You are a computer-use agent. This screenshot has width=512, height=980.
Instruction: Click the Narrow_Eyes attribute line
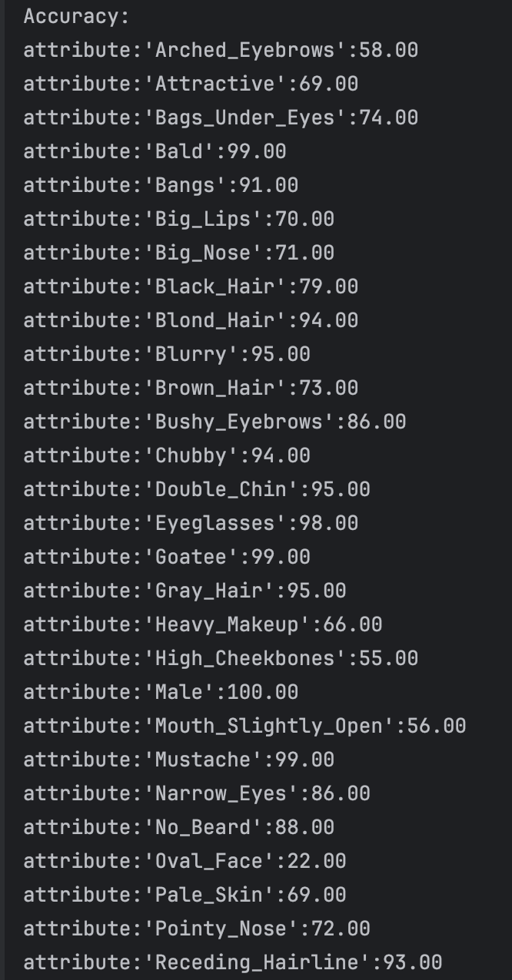pos(197,793)
